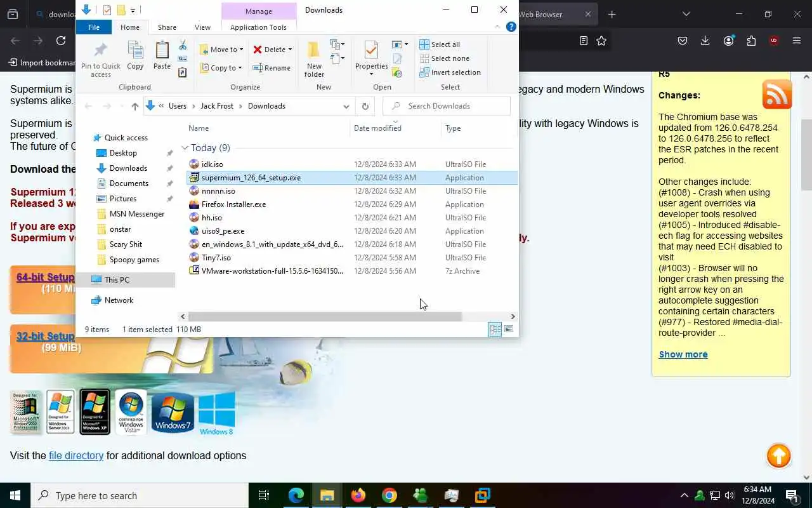Sort by Name column header
812x508 pixels.
199,128
